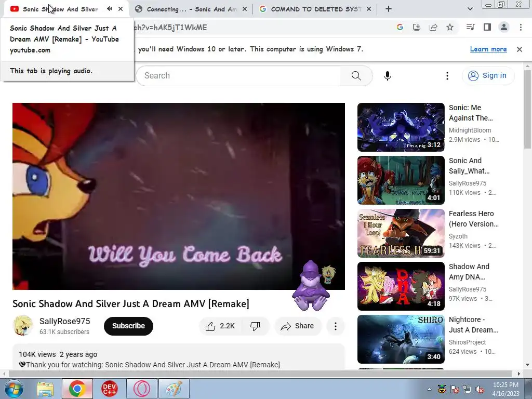Close the Sonic Shadow And Silver tab
The image size is (532, 399).
point(121,9)
